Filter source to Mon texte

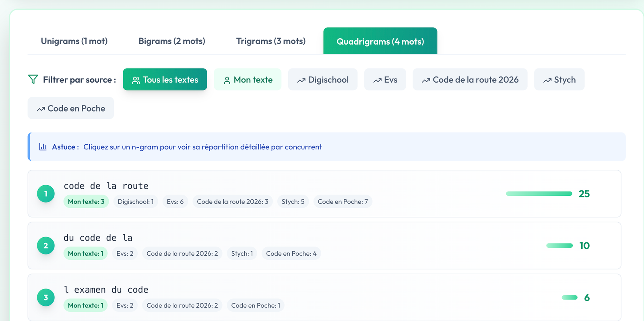point(248,79)
